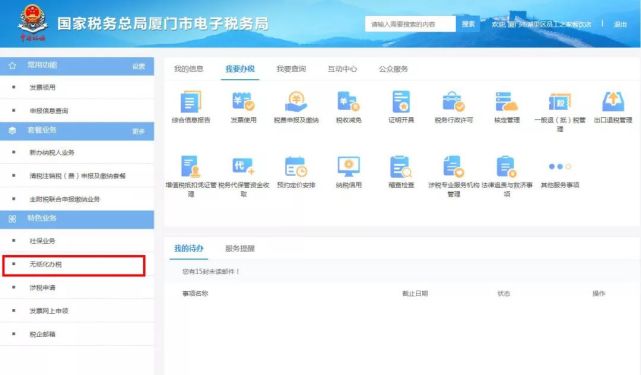The height and width of the screenshot is (375, 641).
Task: Click the 搜索 search button
Action: [x=468, y=24]
